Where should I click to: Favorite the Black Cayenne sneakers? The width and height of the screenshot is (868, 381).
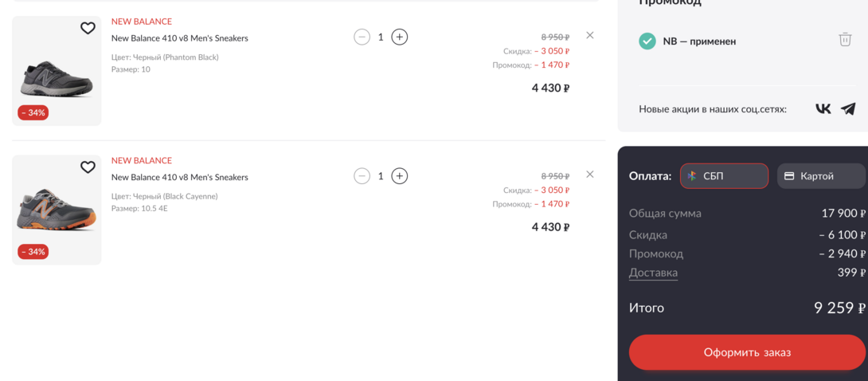click(x=88, y=167)
